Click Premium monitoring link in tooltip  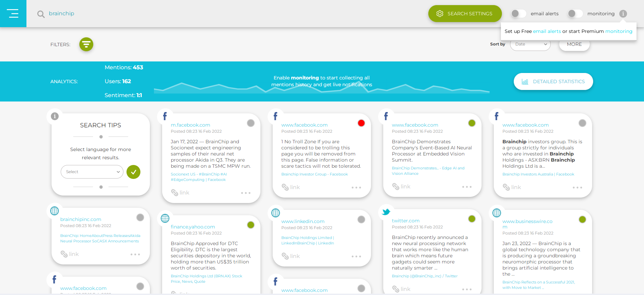619,31
